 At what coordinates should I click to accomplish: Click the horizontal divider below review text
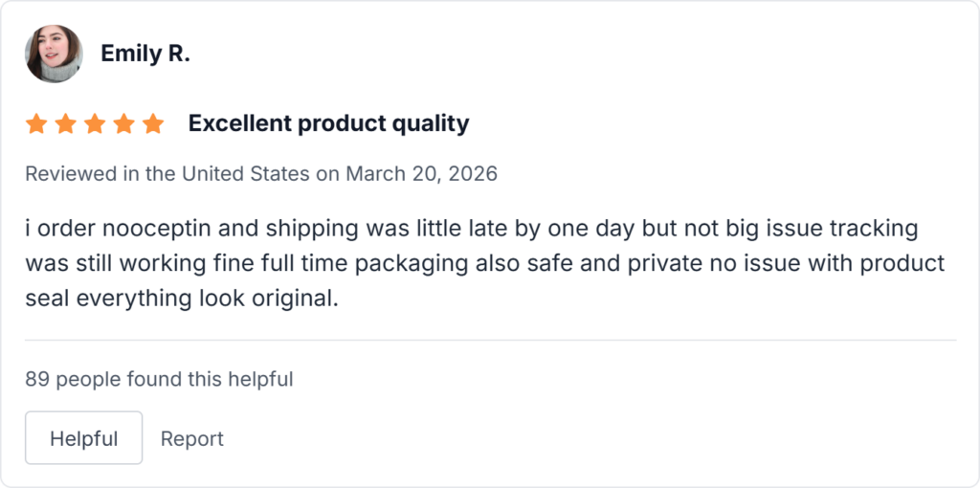[x=490, y=340]
